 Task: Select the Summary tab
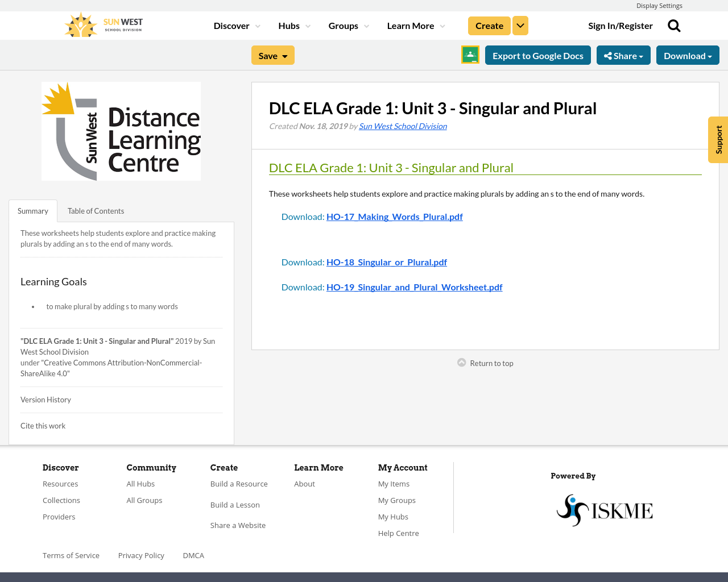click(32, 210)
